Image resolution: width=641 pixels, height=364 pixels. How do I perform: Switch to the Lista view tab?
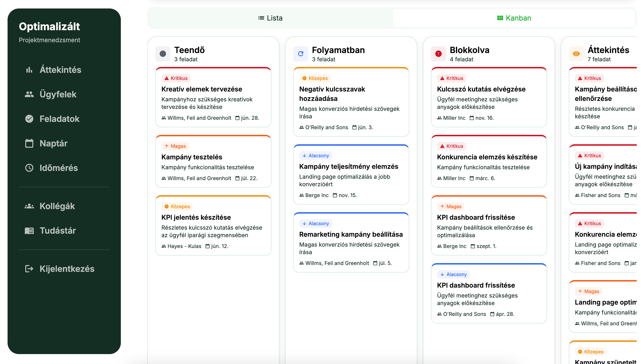[x=270, y=18]
